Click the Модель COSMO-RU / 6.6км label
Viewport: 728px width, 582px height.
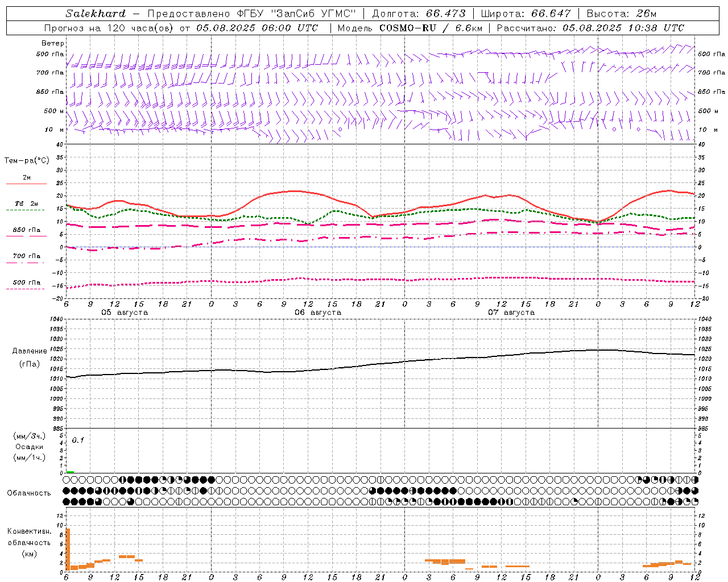point(409,28)
